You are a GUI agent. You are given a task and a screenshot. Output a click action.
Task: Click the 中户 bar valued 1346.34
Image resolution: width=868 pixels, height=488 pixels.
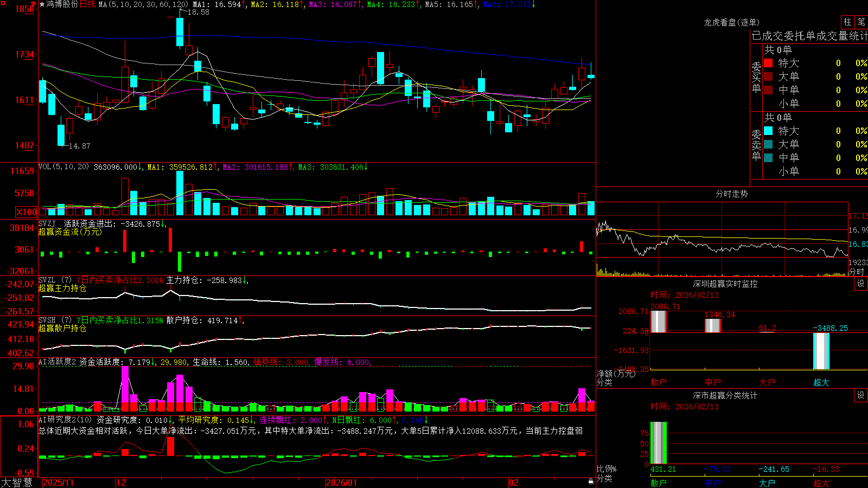click(712, 325)
